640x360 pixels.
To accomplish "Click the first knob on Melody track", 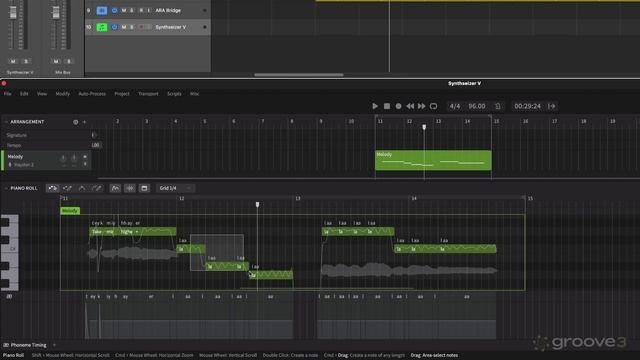I will (63, 158).
